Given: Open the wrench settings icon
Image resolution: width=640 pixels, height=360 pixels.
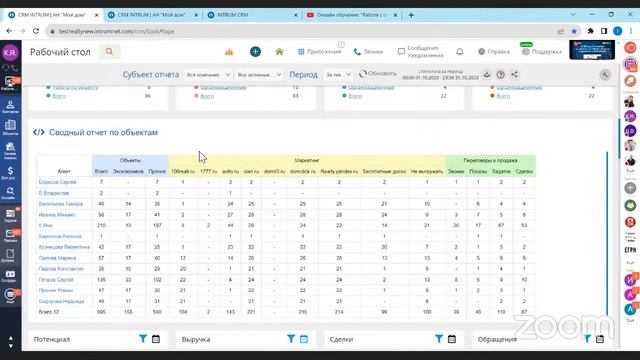Looking at the screenshot, I should click(x=605, y=75).
